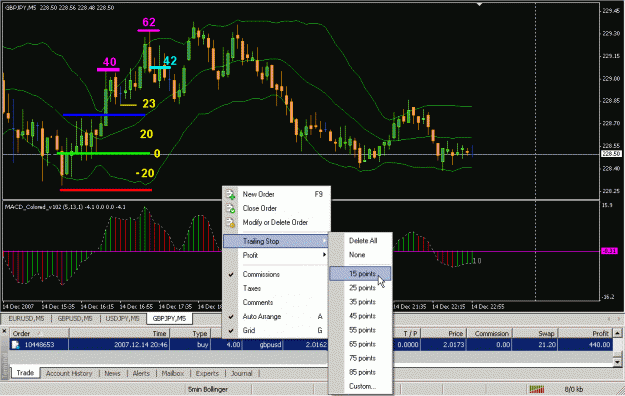Open the Journal tab
Image resolution: width=625 pixels, height=396 pixels.
[242, 373]
